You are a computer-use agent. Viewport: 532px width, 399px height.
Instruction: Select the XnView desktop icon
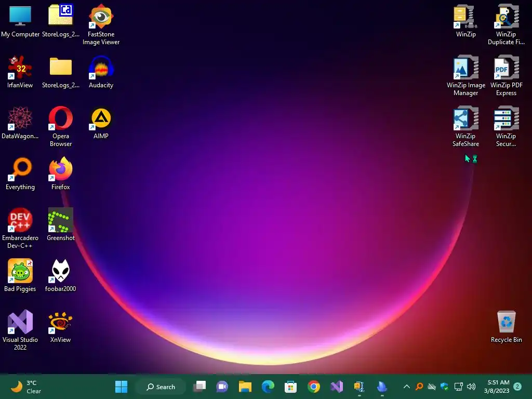60,326
